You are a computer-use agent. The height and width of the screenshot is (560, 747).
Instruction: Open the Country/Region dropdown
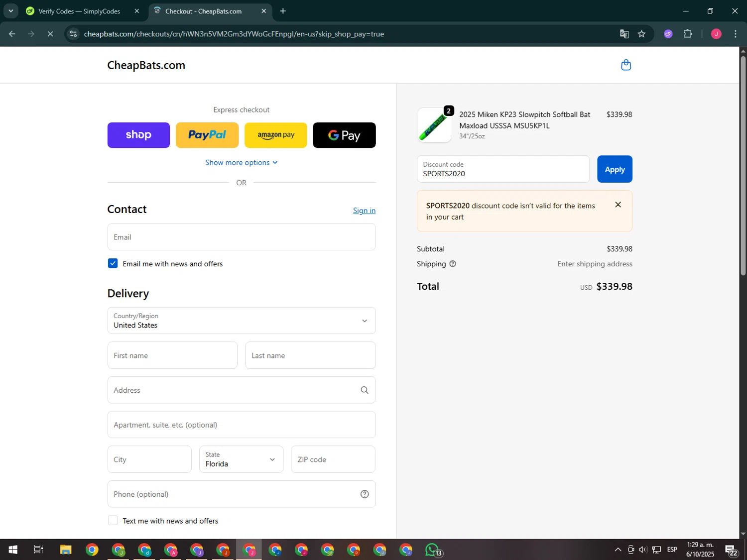[242, 321]
